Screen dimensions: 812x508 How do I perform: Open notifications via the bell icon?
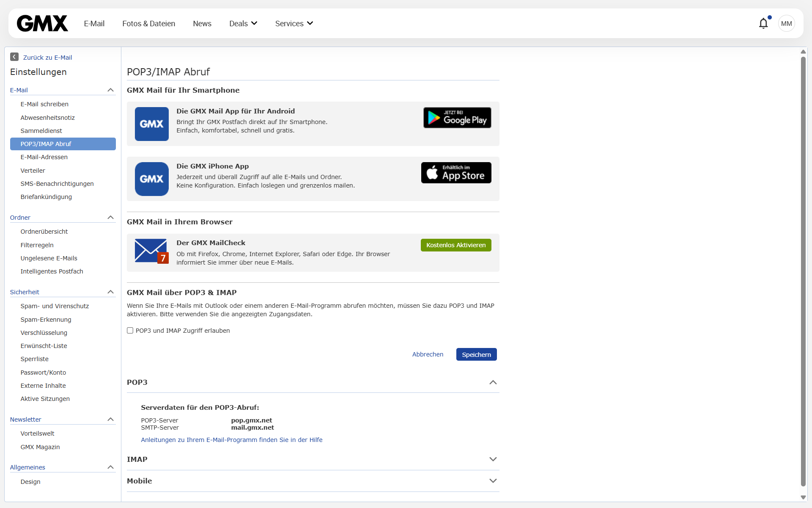pyautogui.click(x=764, y=23)
